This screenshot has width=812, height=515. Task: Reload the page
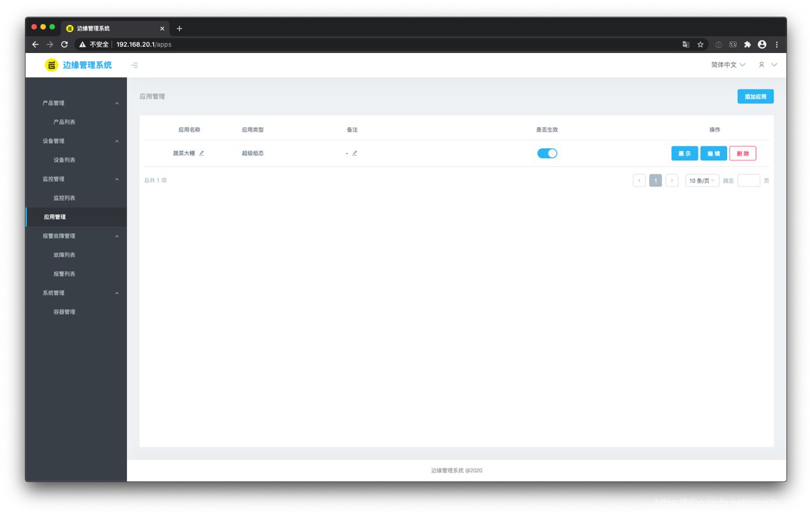pos(64,45)
